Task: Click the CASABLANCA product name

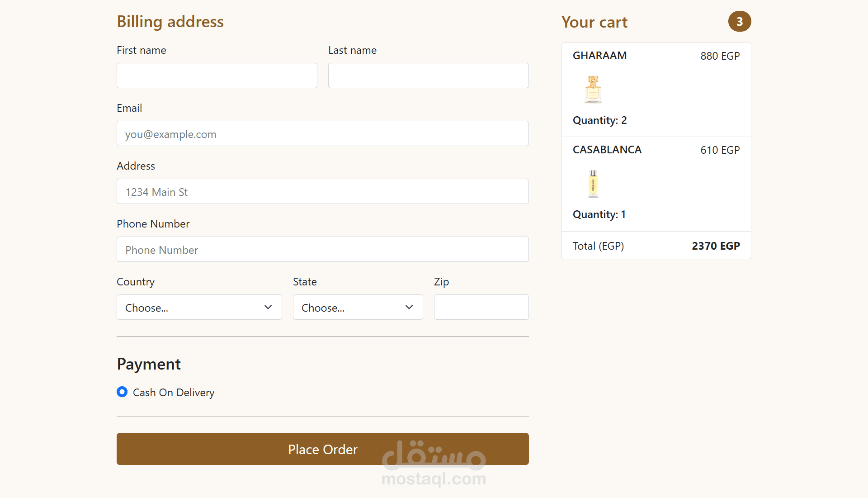Action: pos(607,150)
